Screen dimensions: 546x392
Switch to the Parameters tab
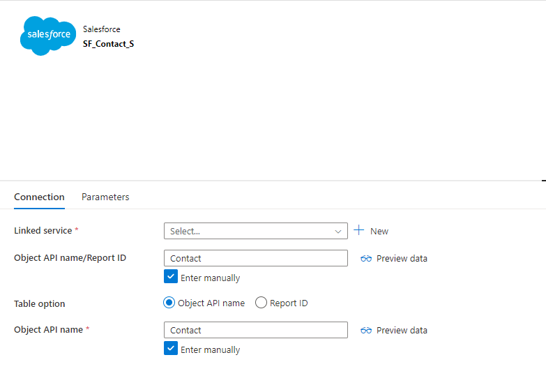(x=105, y=197)
